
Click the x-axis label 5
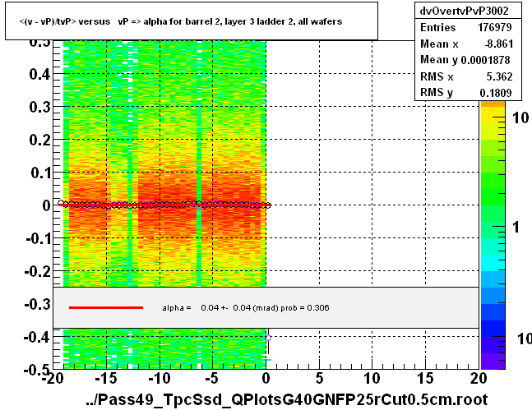(319, 379)
